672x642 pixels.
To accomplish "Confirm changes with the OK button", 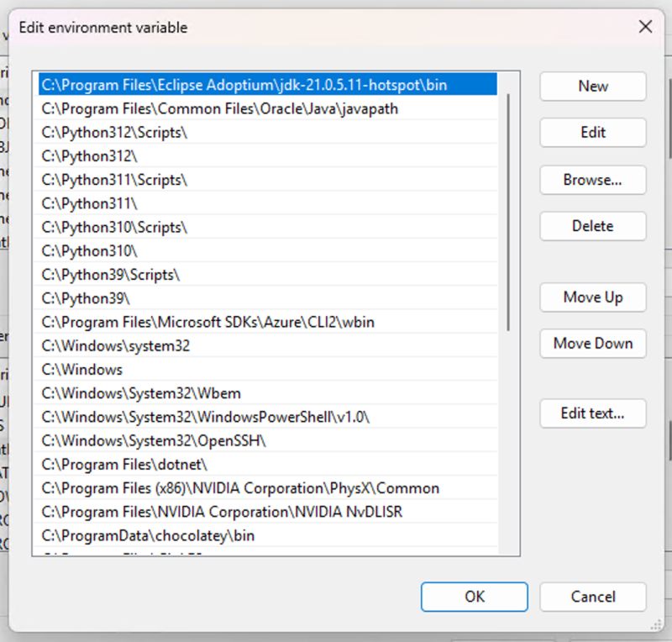I will [x=474, y=597].
